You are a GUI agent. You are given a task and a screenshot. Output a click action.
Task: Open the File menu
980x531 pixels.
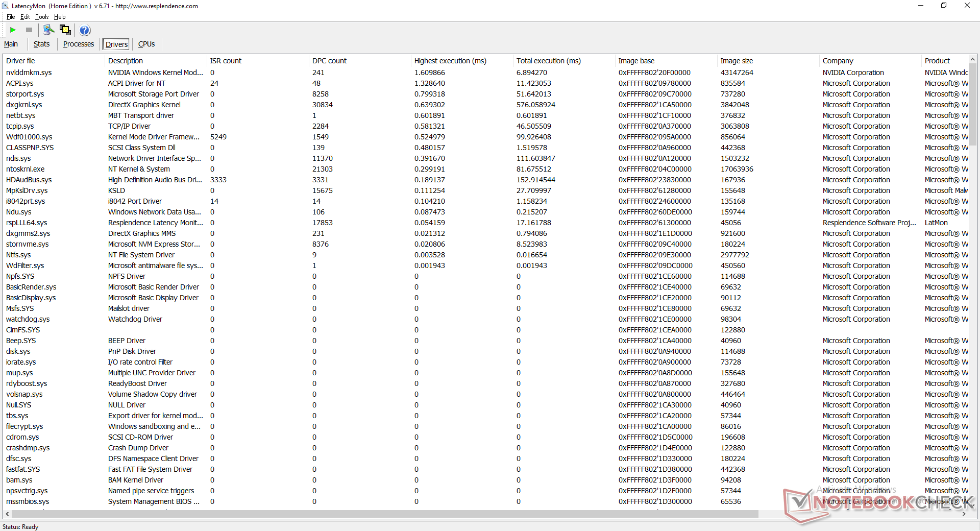11,17
